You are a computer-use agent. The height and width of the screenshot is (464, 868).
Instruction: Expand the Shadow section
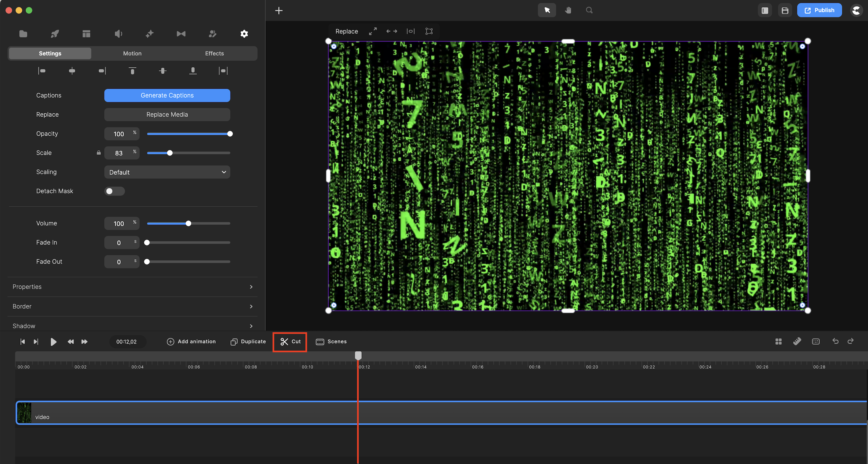(133, 326)
